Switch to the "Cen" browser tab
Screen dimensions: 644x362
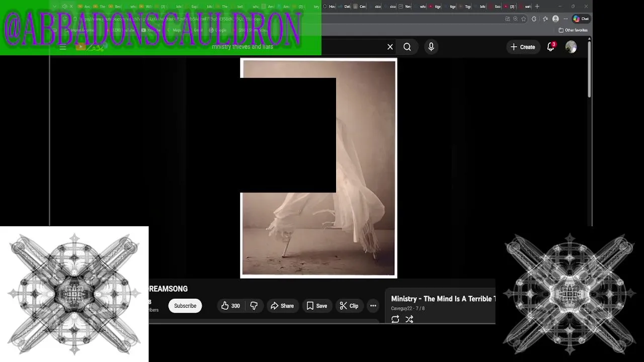360,7
